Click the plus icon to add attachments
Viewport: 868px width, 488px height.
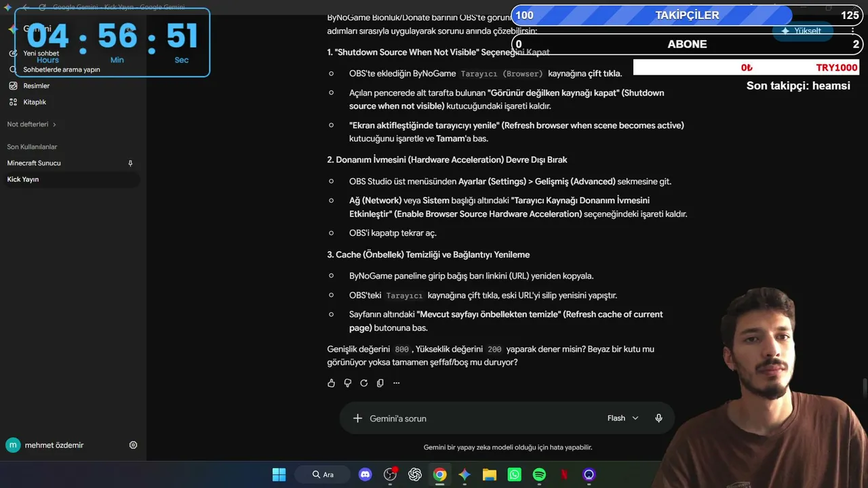pos(357,418)
